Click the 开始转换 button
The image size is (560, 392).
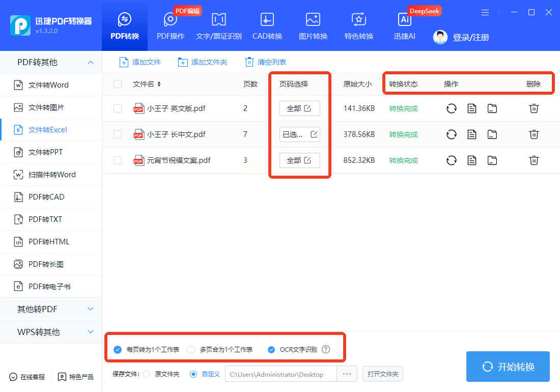click(508, 367)
